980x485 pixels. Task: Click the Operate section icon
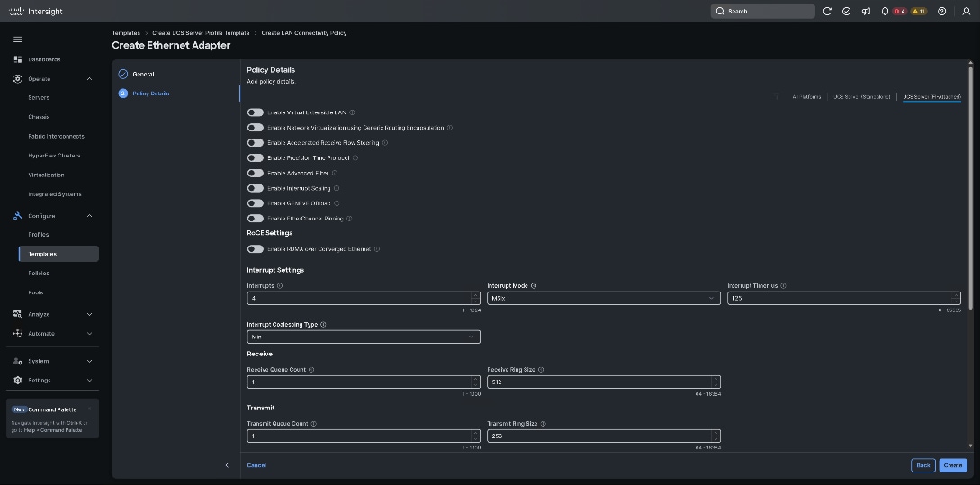pos(17,79)
